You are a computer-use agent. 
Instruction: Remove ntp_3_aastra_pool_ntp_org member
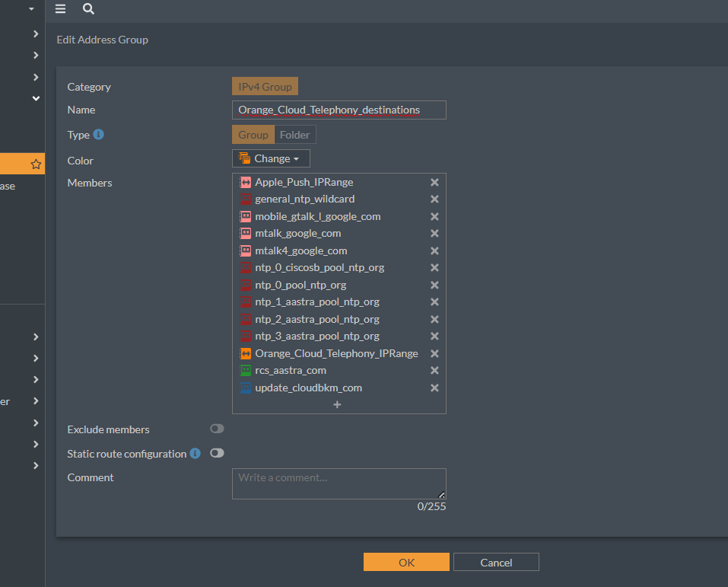coord(434,336)
